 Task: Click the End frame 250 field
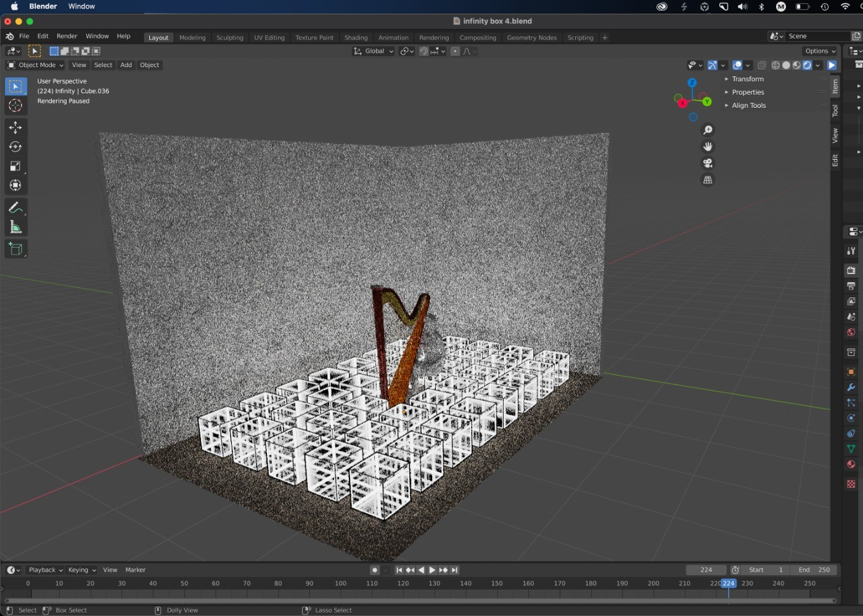point(814,570)
